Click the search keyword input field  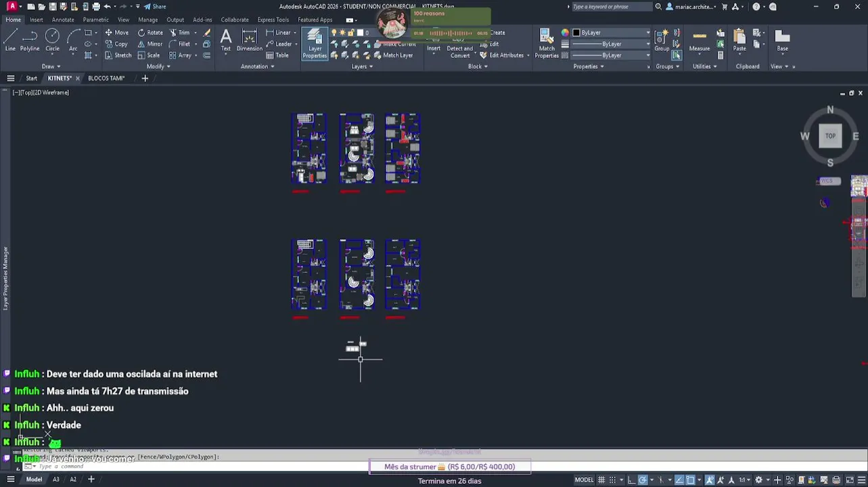click(x=612, y=7)
